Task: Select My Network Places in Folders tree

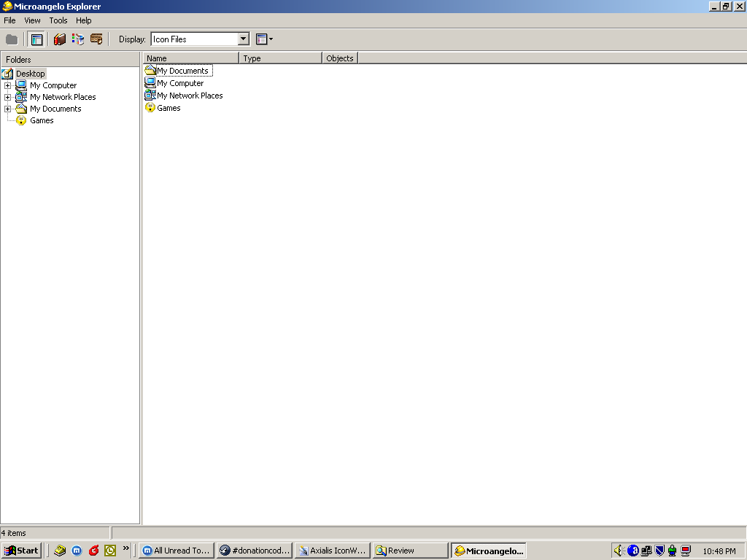Action: coord(63,97)
